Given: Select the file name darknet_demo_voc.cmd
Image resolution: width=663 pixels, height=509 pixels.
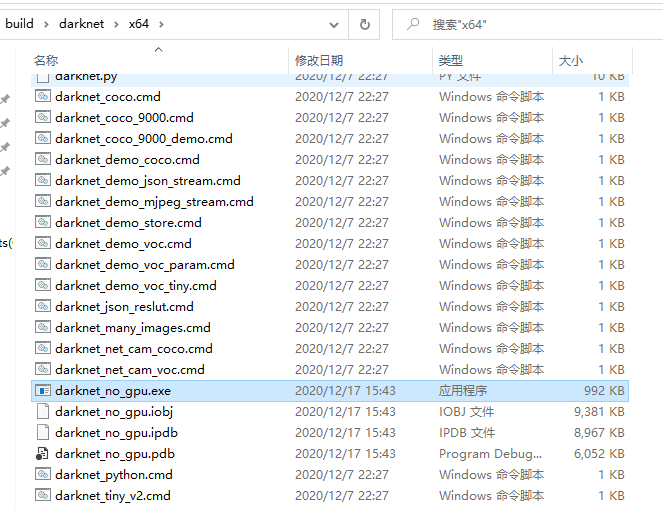Looking at the screenshot, I should tap(123, 244).
